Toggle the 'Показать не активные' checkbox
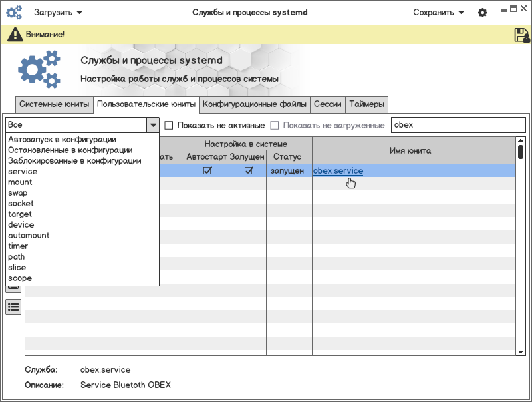 click(169, 125)
